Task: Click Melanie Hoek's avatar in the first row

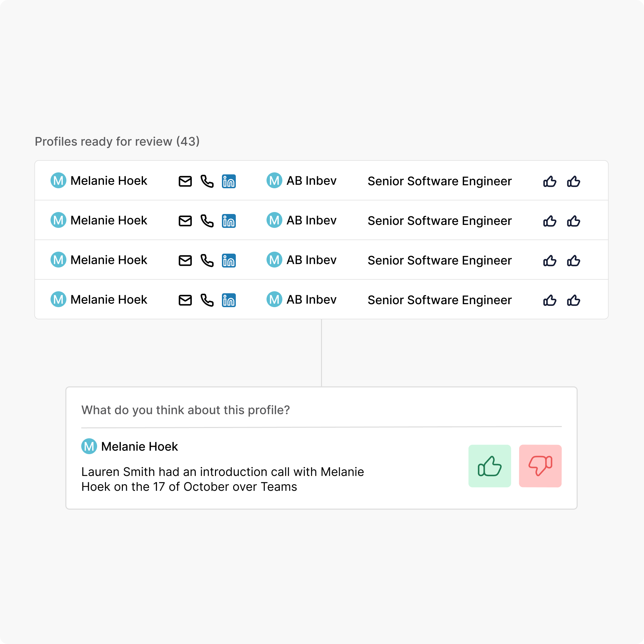Action: pyautogui.click(x=58, y=181)
